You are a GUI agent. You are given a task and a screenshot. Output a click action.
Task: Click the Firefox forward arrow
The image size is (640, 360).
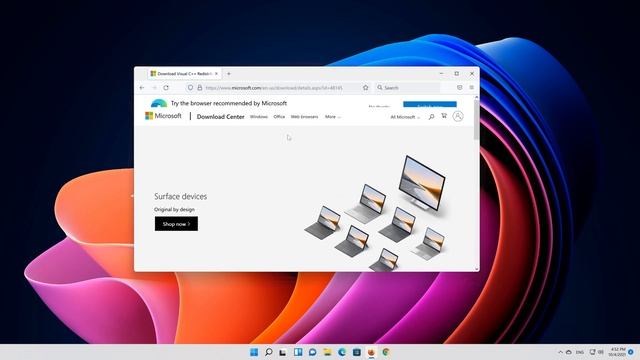pos(154,88)
